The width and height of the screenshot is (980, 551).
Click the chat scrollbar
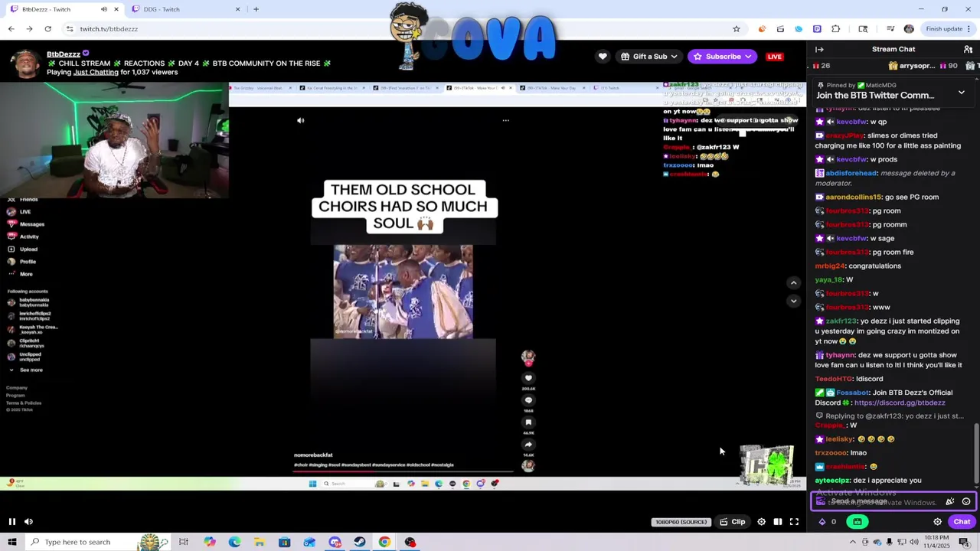[x=976, y=455]
